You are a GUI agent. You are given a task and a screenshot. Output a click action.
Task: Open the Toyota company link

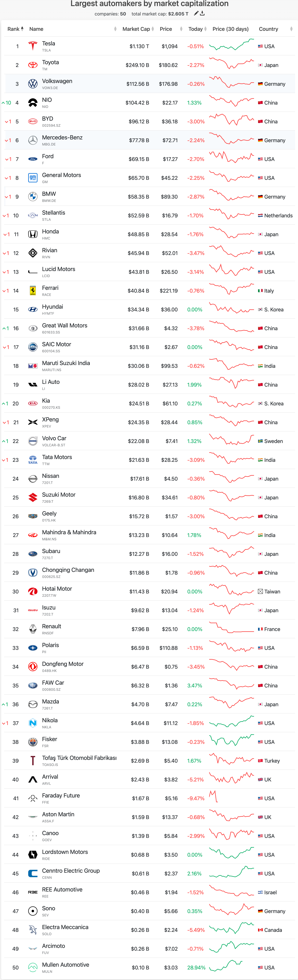[x=50, y=62]
